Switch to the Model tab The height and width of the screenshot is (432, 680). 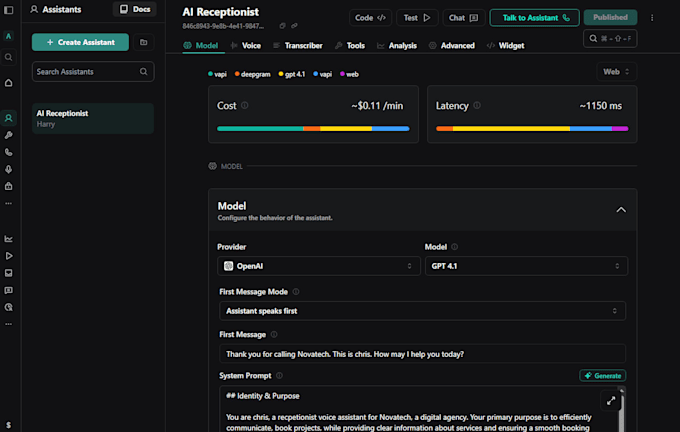[201, 46]
